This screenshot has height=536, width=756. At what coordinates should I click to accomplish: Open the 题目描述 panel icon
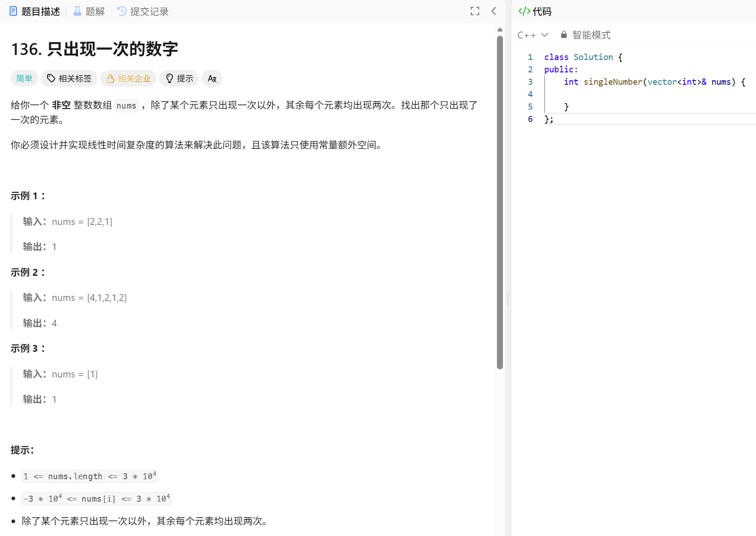13,11
